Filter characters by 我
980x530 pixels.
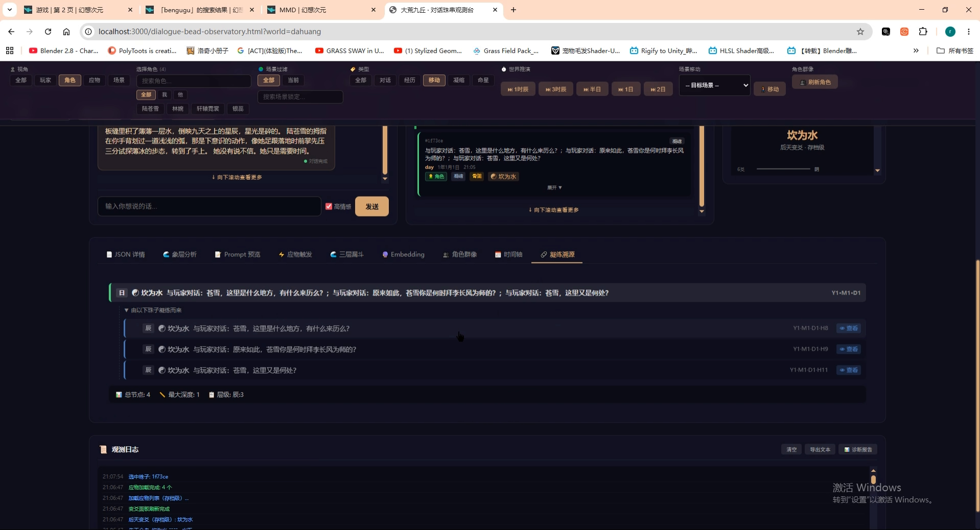165,94
